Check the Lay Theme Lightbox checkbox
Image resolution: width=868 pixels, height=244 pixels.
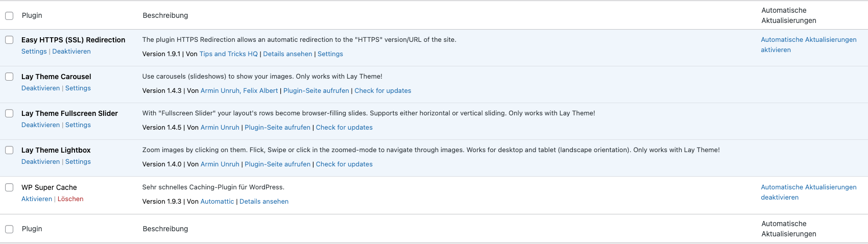point(9,150)
